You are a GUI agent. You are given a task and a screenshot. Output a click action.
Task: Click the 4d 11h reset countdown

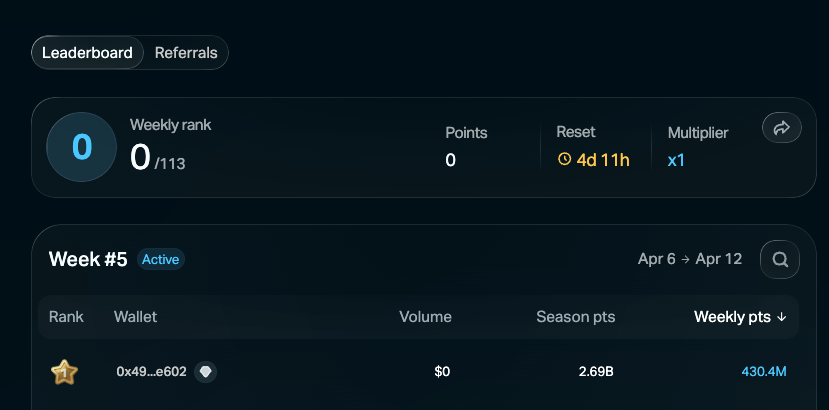coord(603,159)
